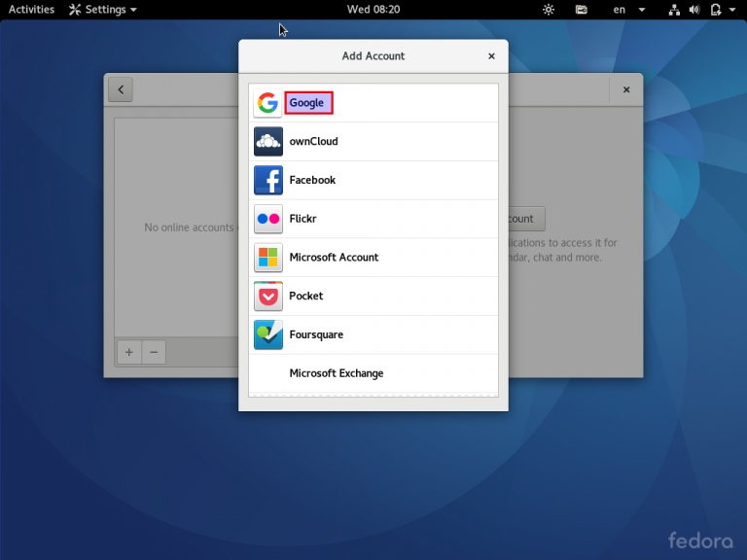Go back in the Settings window
The height and width of the screenshot is (560, 747).
click(121, 89)
